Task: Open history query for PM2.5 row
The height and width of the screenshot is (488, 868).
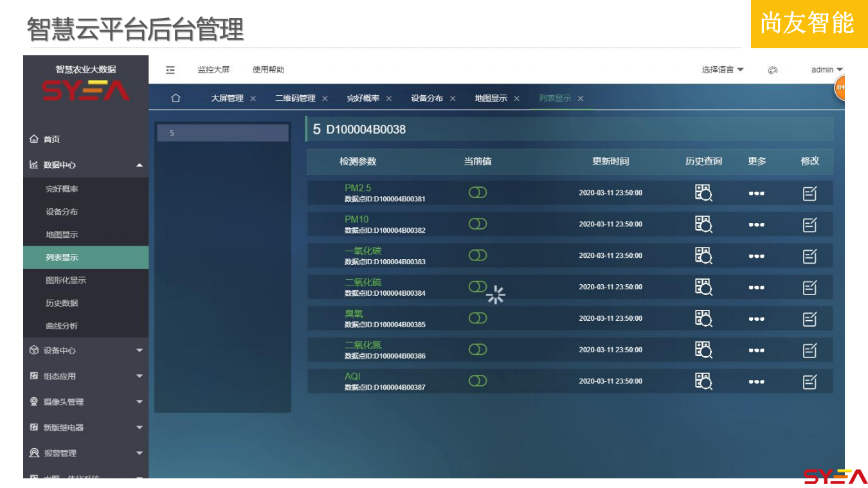Action: (703, 193)
